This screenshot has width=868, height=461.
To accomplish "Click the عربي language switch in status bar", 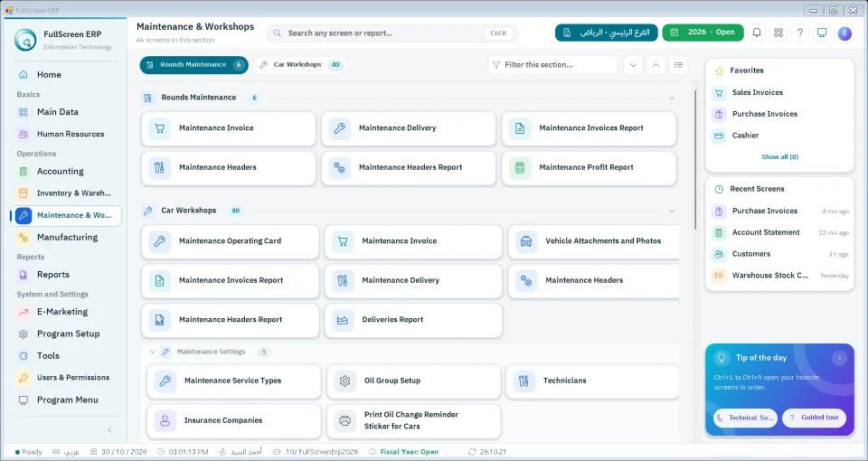I will coord(66,452).
